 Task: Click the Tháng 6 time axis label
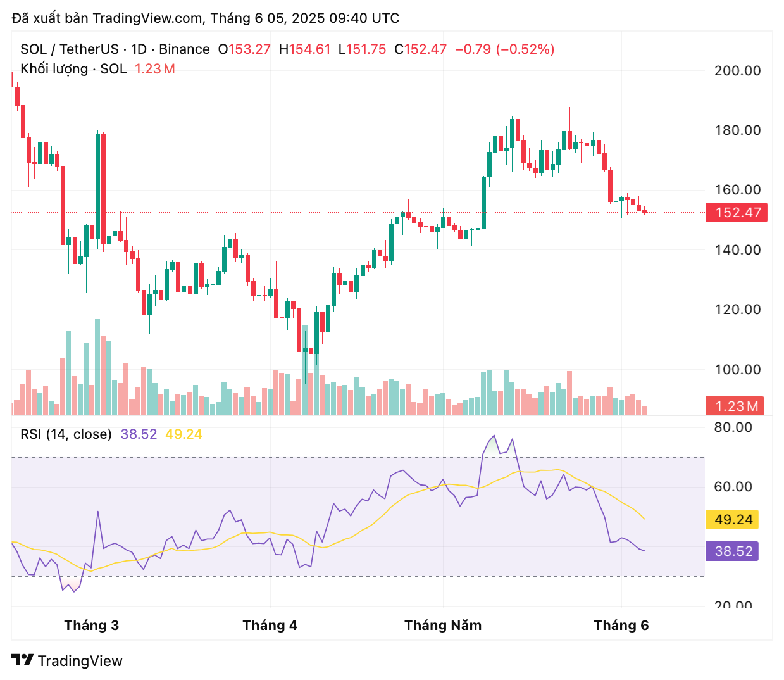(x=621, y=626)
